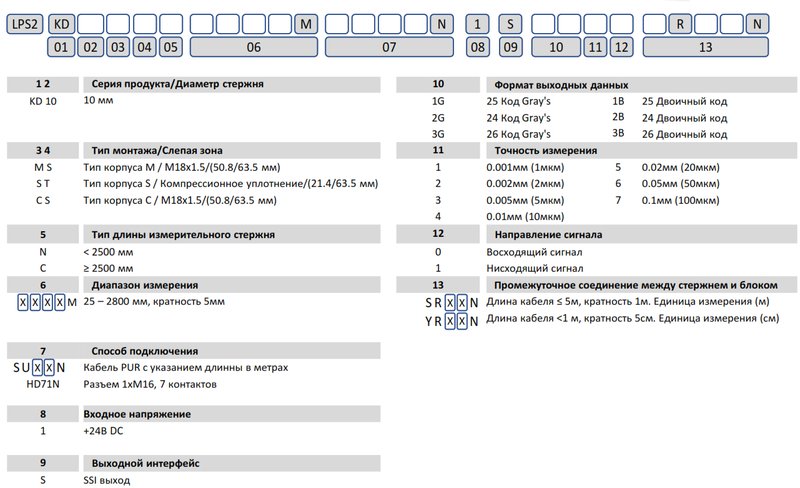Screen dimensions: 800x488
Task: Select the "03" position label
Action: point(118,47)
